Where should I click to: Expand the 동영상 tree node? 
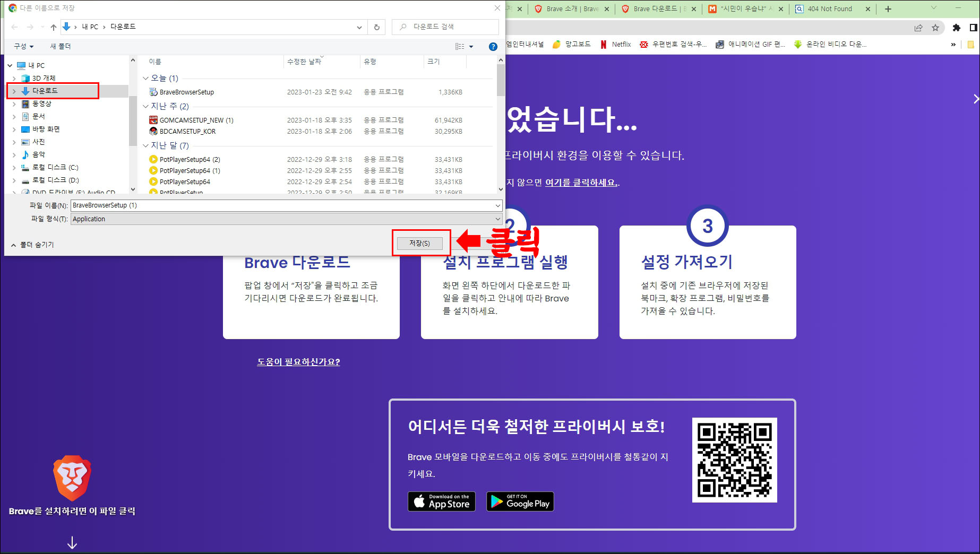(14, 104)
